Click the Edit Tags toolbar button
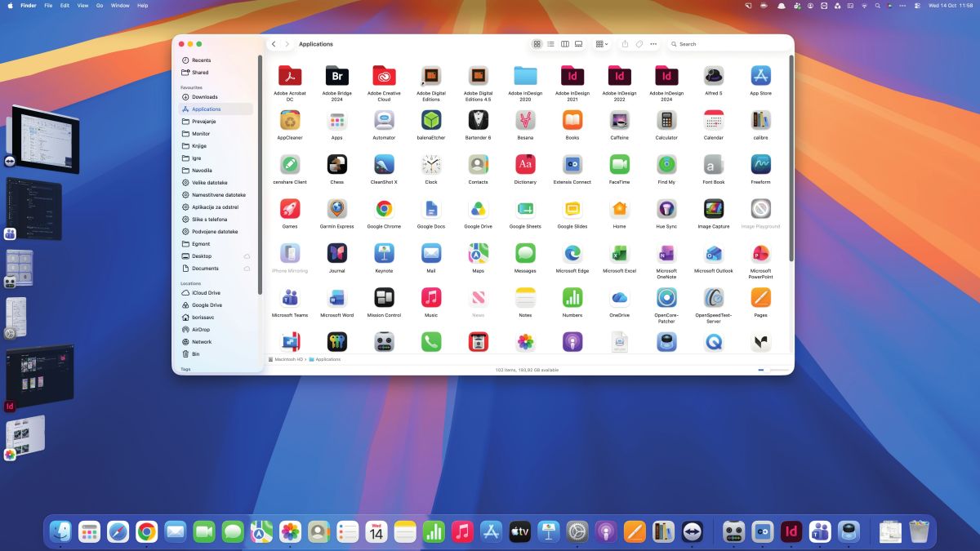Viewport: 980px width, 551px height. click(x=639, y=44)
